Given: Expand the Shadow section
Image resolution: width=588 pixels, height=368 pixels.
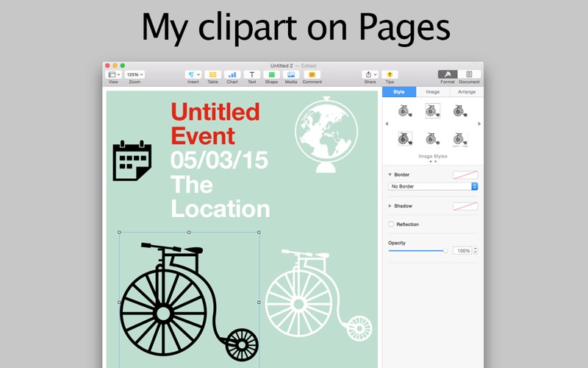Looking at the screenshot, I should pos(390,206).
